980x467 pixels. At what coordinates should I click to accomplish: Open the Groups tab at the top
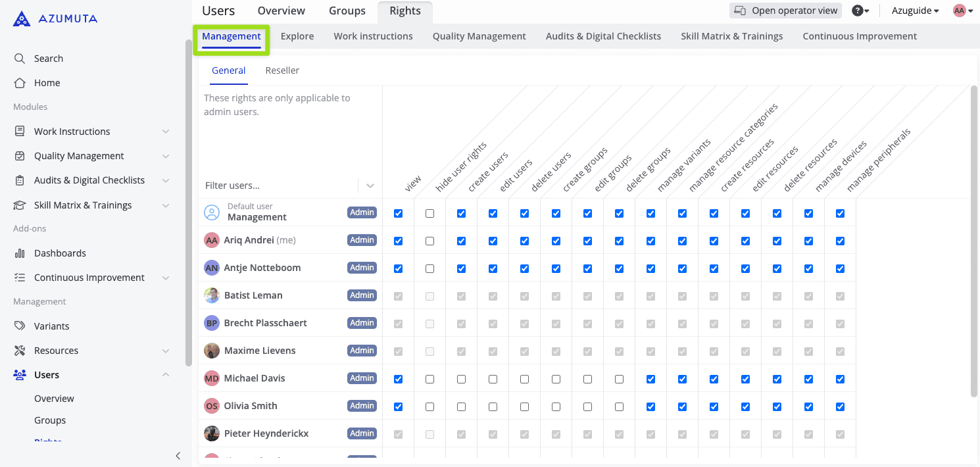point(347,11)
